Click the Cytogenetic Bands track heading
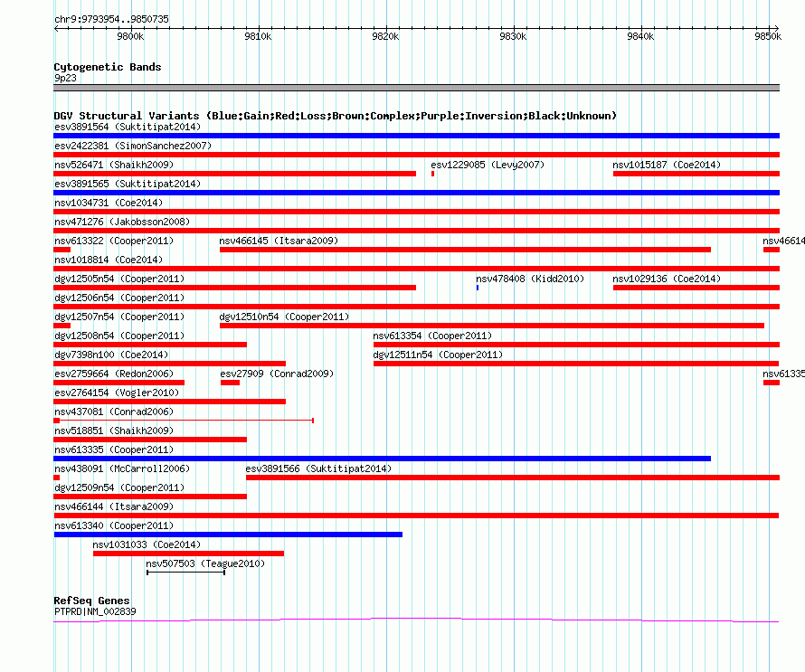 pyautogui.click(x=108, y=67)
